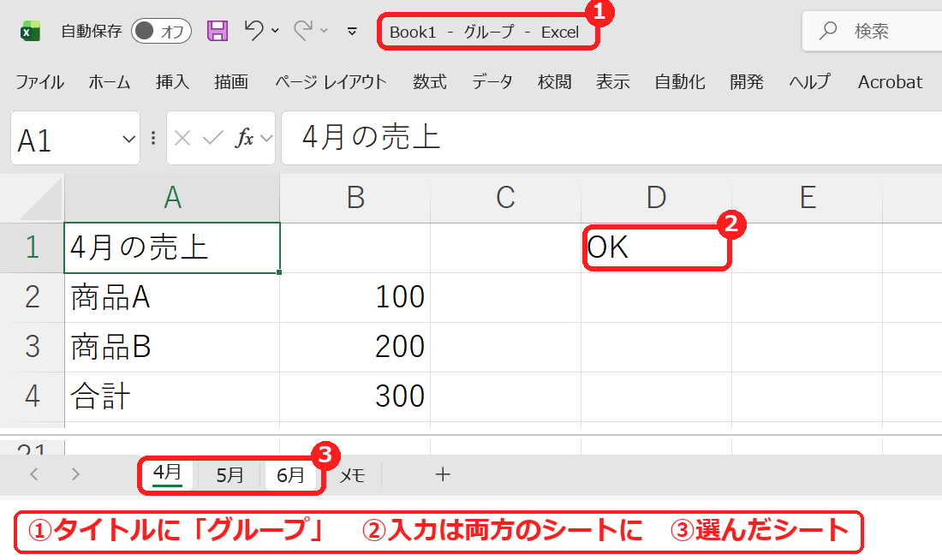
Task: Open the dropdown next to fx
Action: point(266,139)
